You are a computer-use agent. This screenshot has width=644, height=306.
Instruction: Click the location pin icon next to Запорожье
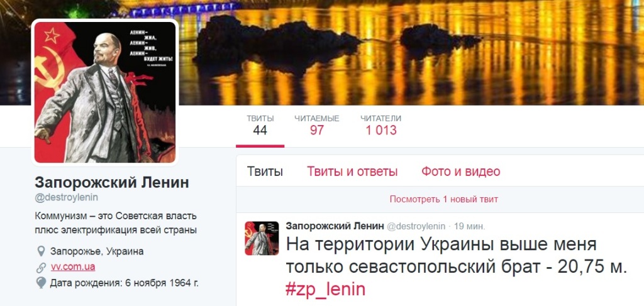(41, 251)
